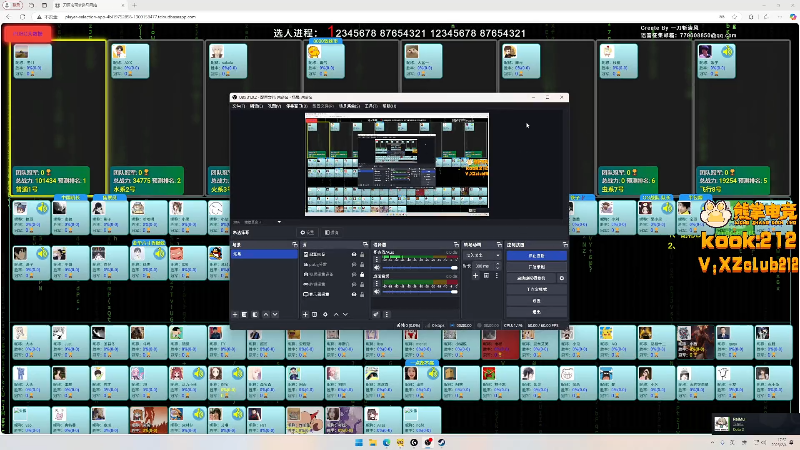Open audio mixer footer three-dot menu
The width and height of the screenshot is (800, 450).
click(x=386, y=314)
